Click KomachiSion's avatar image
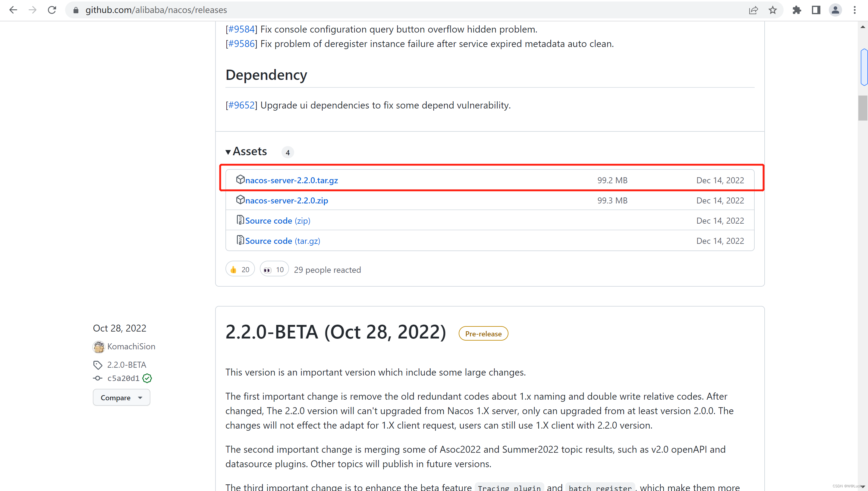 (99, 347)
